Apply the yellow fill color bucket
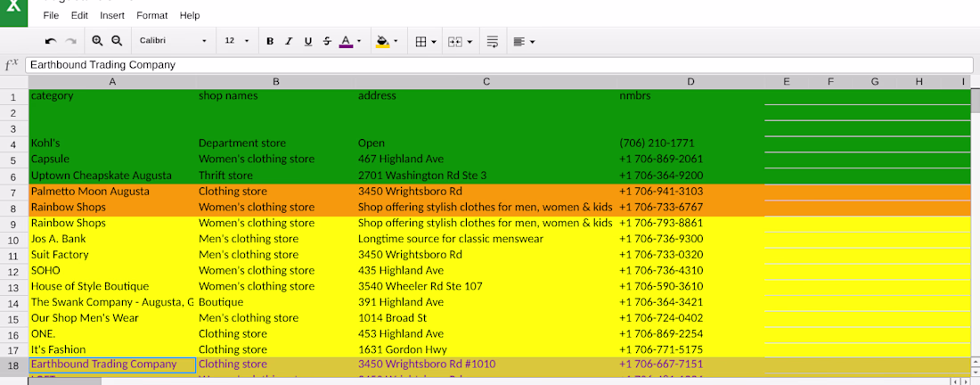980x385 pixels. click(382, 41)
